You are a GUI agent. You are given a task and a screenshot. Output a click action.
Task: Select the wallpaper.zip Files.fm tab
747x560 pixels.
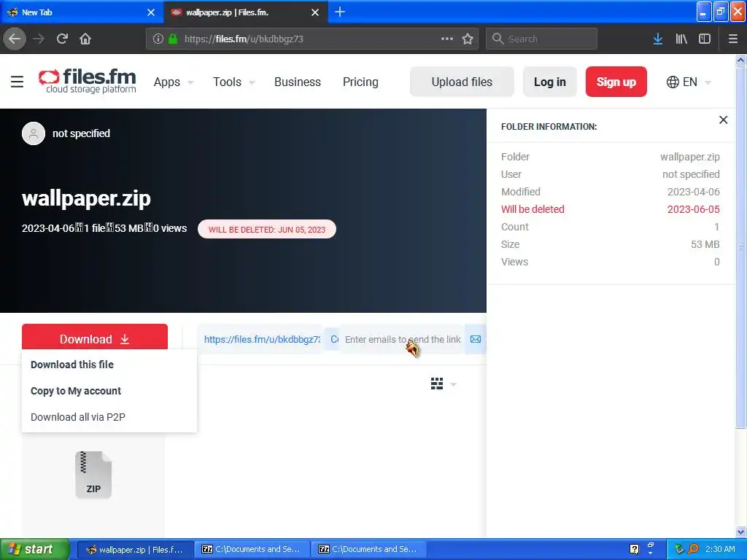pyautogui.click(x=245, y=12)
